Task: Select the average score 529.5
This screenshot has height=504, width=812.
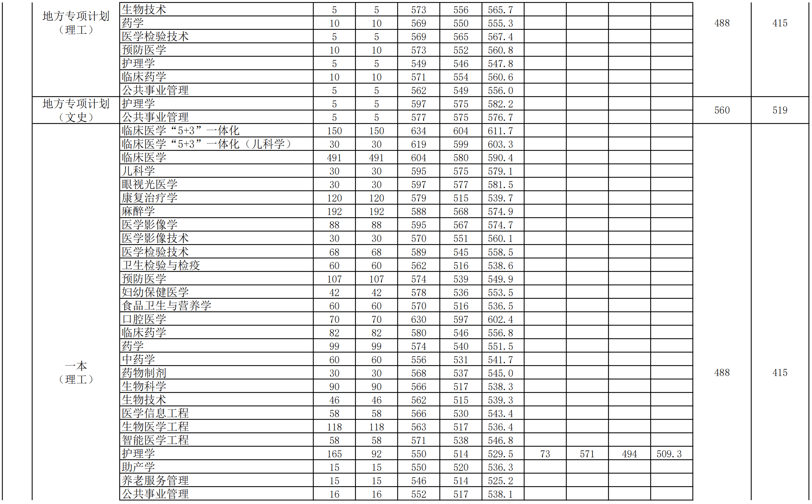Action: point(501,454)
